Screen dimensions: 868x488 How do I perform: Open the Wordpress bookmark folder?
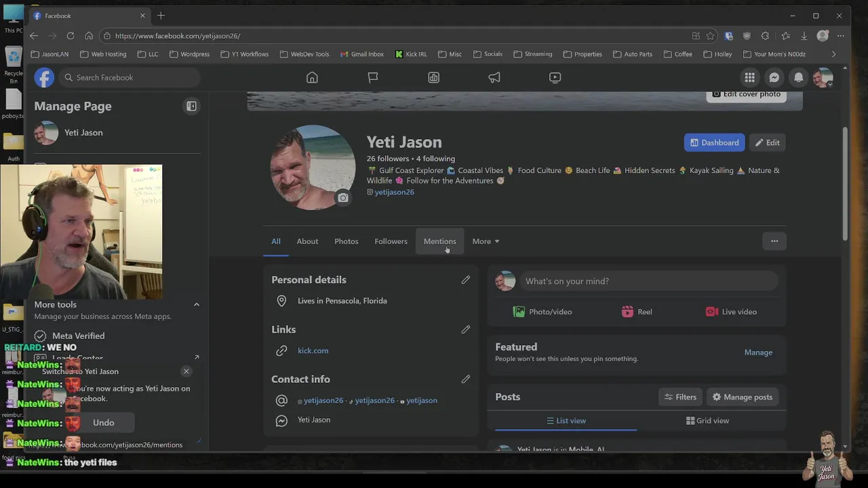click(189, 54)
